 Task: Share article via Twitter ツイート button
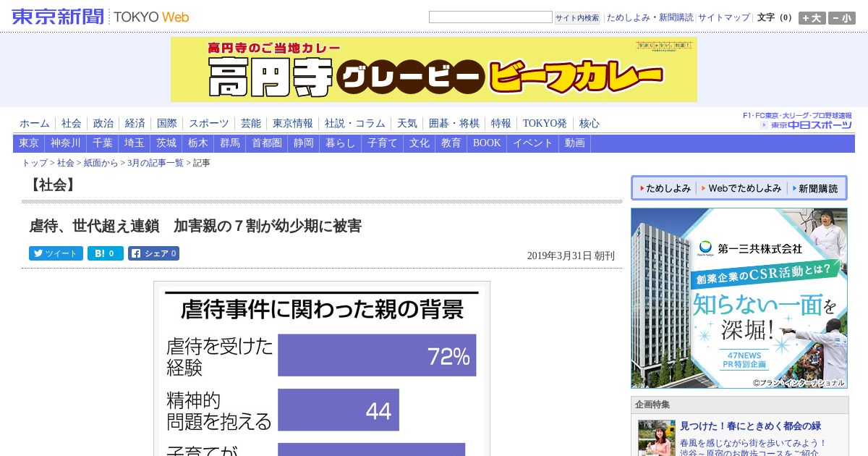tap(56, 253)
